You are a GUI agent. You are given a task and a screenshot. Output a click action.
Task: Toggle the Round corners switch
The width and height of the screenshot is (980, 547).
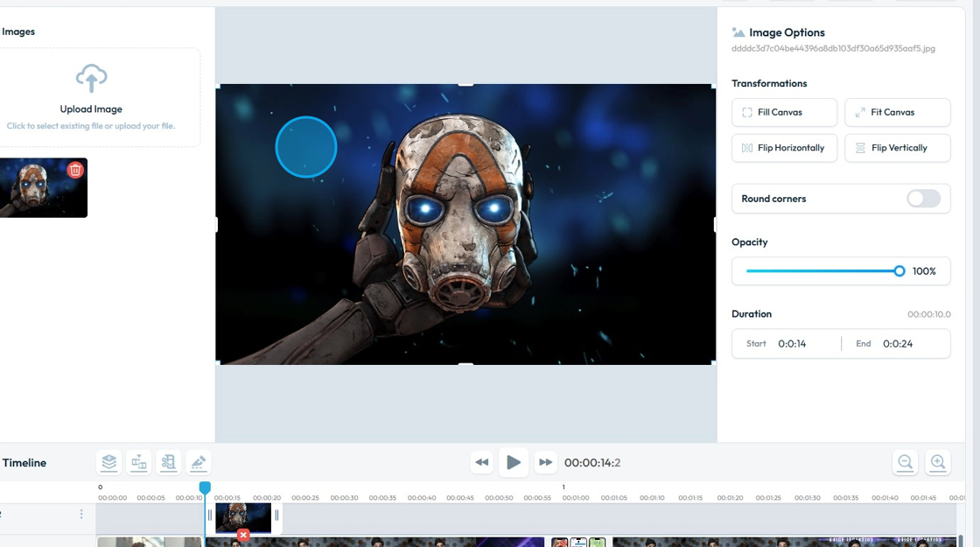tap(923, 199)
